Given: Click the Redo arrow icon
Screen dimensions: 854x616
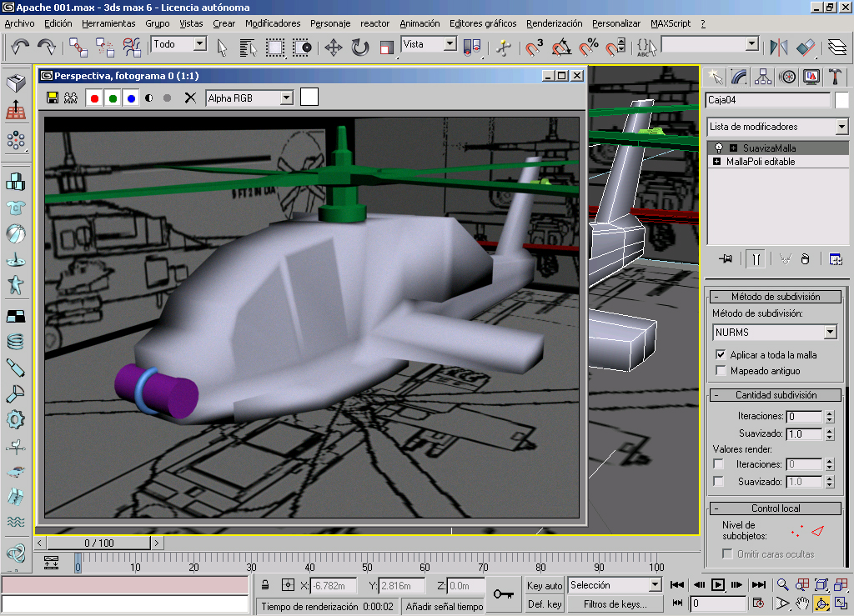Looking at the screenshot, I should tap(47, 47).
